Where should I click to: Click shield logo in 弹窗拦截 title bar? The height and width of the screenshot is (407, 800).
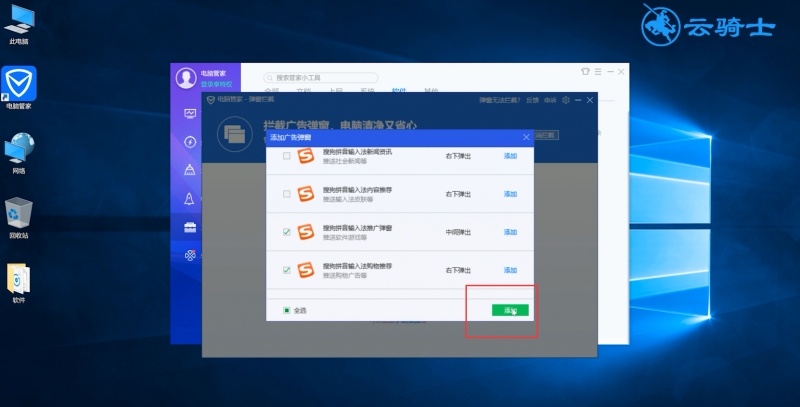(210, 99)
